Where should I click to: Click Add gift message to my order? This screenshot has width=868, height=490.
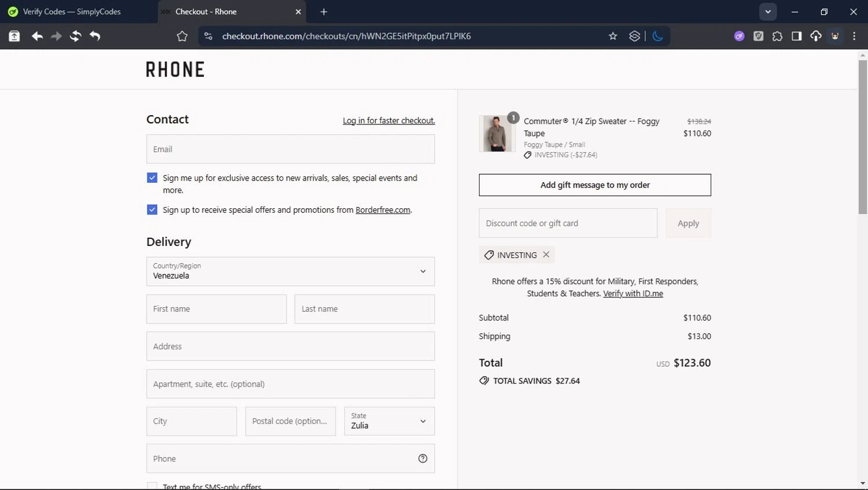(595, 185)
